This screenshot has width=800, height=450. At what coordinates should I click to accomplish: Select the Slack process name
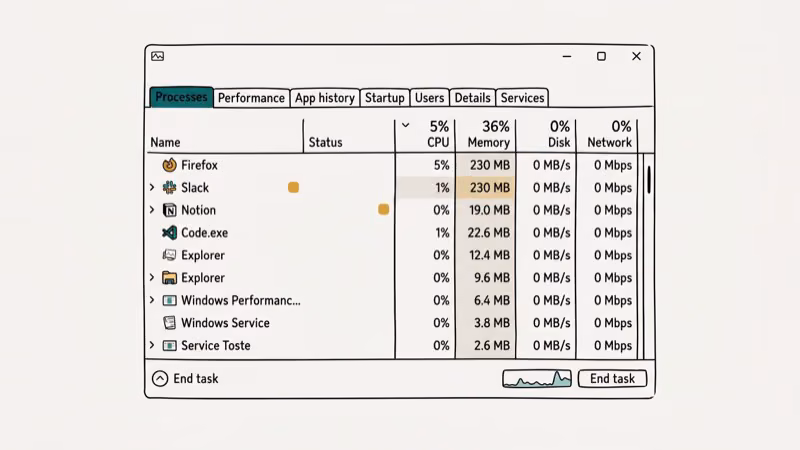point(195,187)
